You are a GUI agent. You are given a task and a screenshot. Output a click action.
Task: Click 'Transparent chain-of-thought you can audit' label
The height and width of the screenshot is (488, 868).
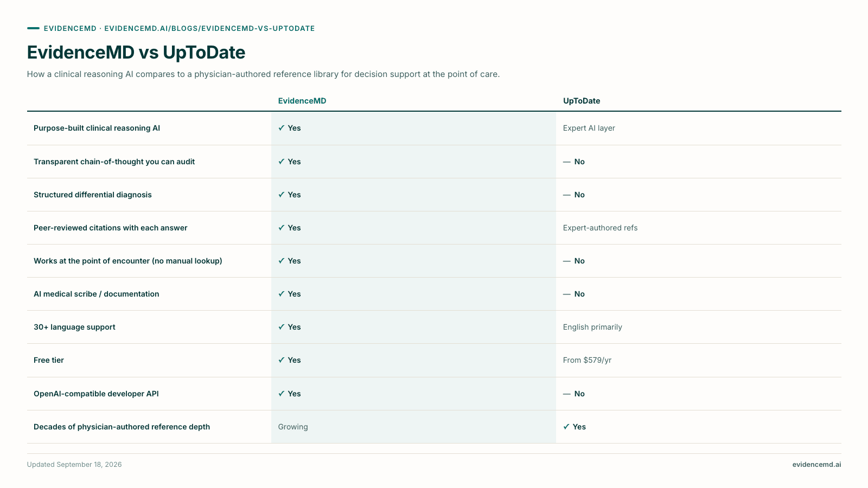(x=114, y=162)
